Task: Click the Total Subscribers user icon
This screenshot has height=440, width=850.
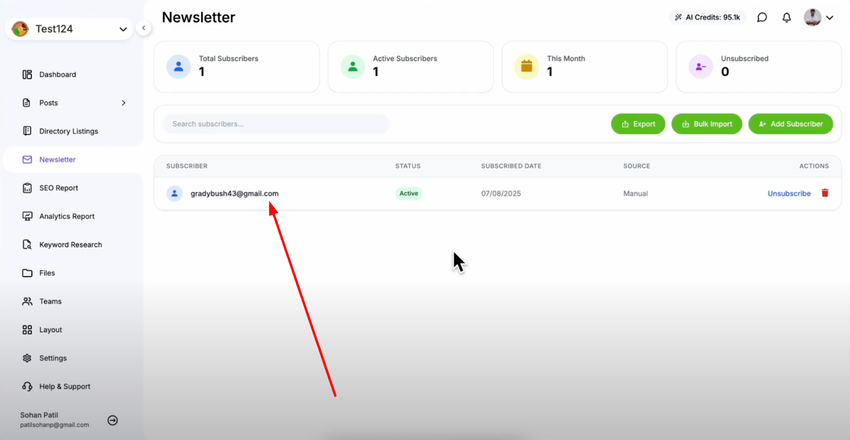Action: (179, 66)
